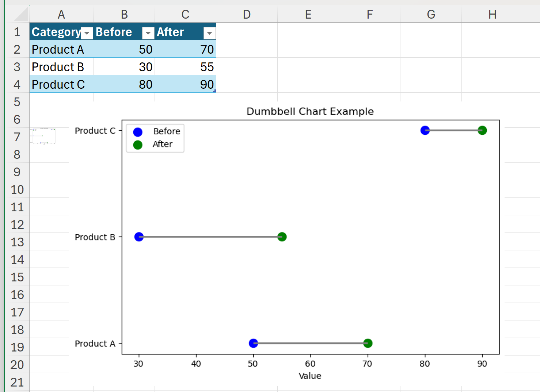Open the Before column filter dropdown
Viewport: 540px width, 392px height.
148,33
